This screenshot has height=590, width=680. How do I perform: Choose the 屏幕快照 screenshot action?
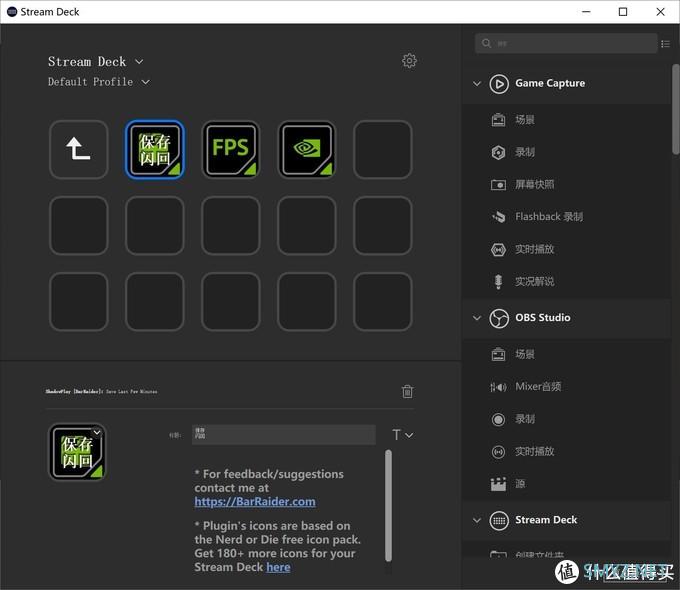tap(534, 185)
